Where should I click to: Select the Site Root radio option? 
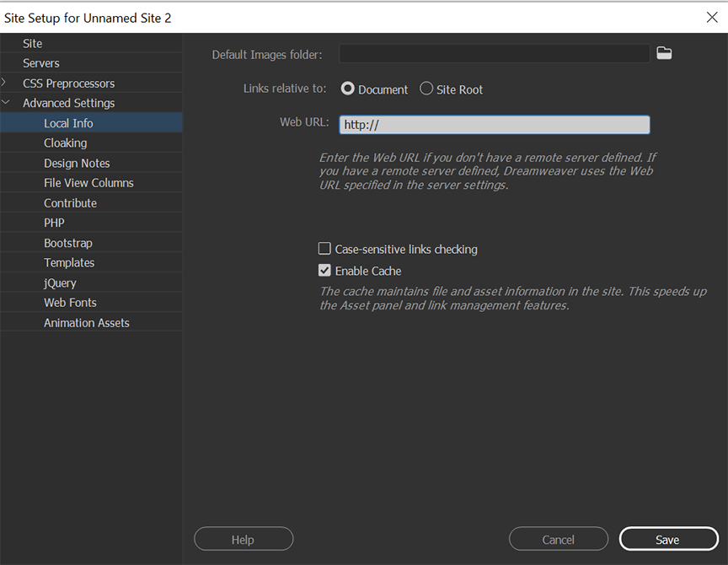(x=426, y=89)
